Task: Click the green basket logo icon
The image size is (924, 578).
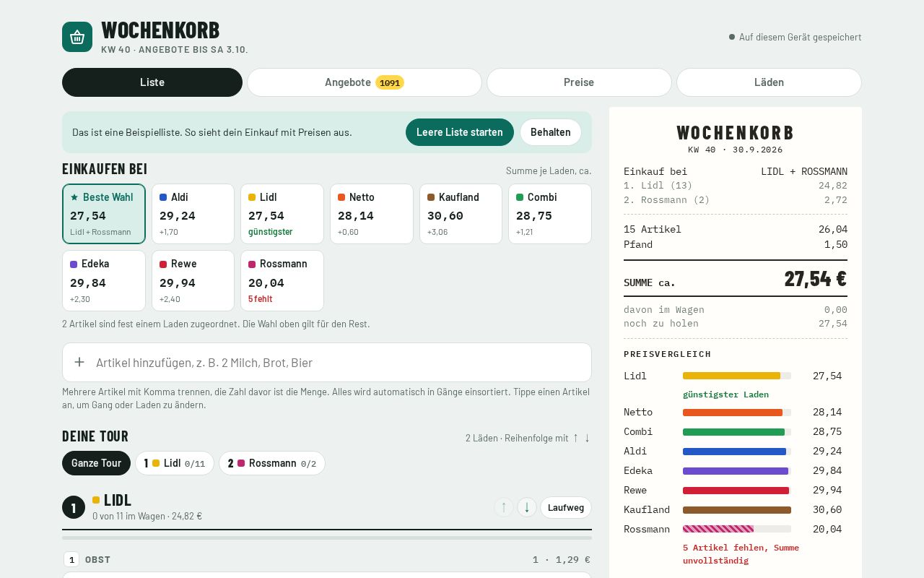Action: (x=77, y=37)
